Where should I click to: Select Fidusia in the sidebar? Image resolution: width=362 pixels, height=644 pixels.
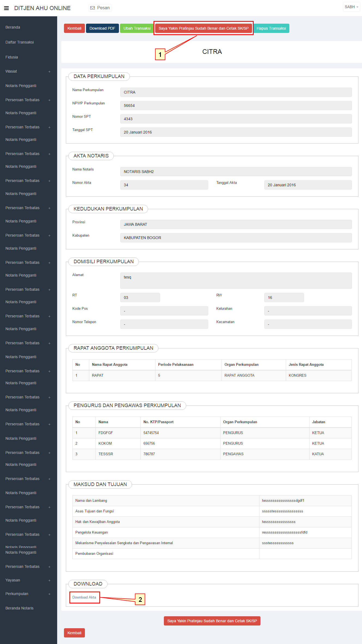click(x=12, y=57)
